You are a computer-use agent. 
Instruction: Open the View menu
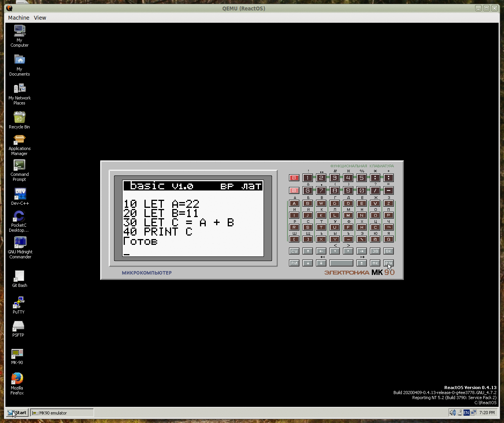(40, 18)
